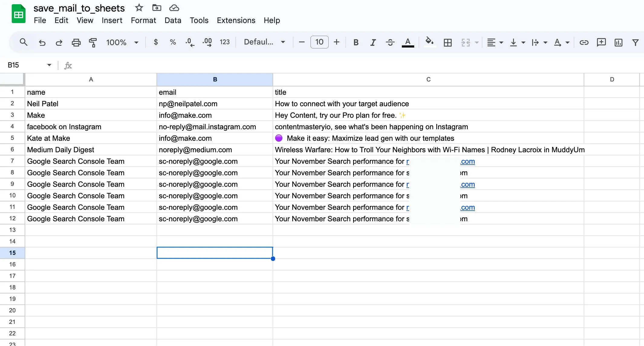Follow the .com link in row 7

468,161
